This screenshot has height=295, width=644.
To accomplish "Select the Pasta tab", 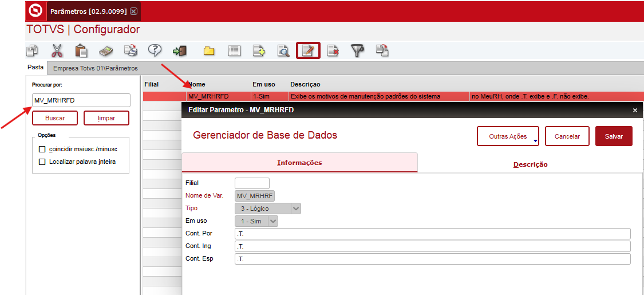I will coord(35,66).
